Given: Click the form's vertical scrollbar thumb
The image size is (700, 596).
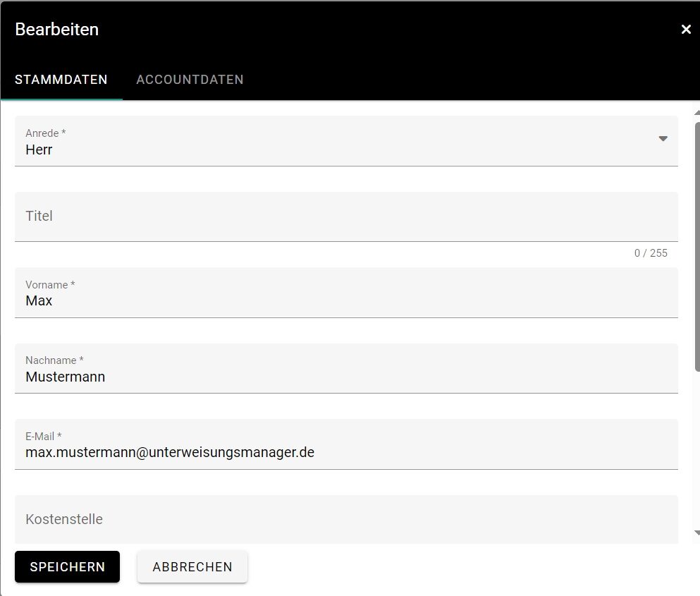Looking at the screenshot, I should [696, 247].
